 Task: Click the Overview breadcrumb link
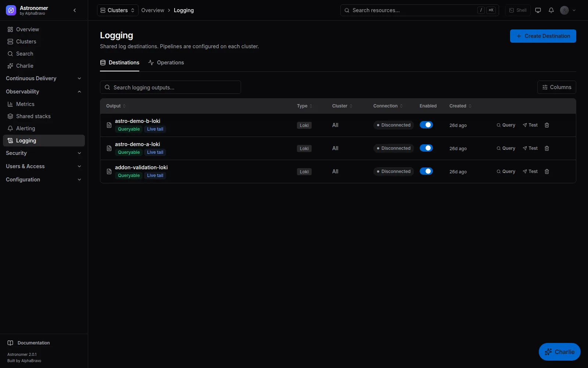tap(153, 10)
